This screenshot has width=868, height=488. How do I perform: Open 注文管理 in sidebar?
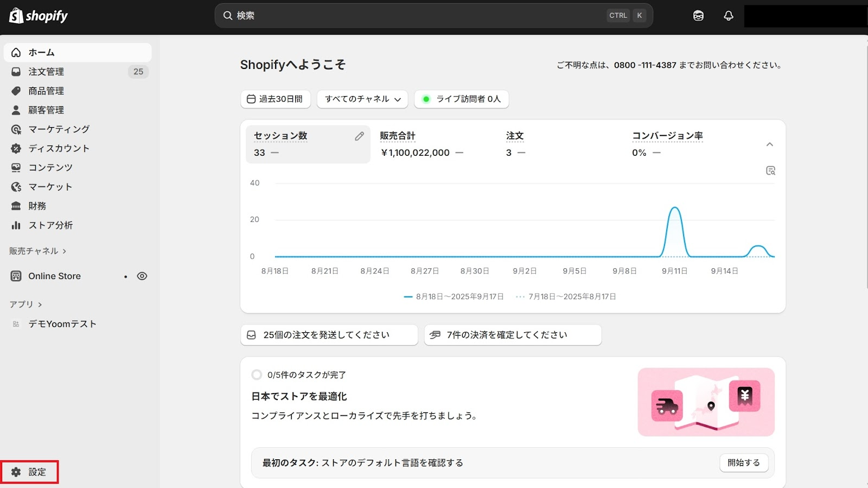[x=78, y=72]
